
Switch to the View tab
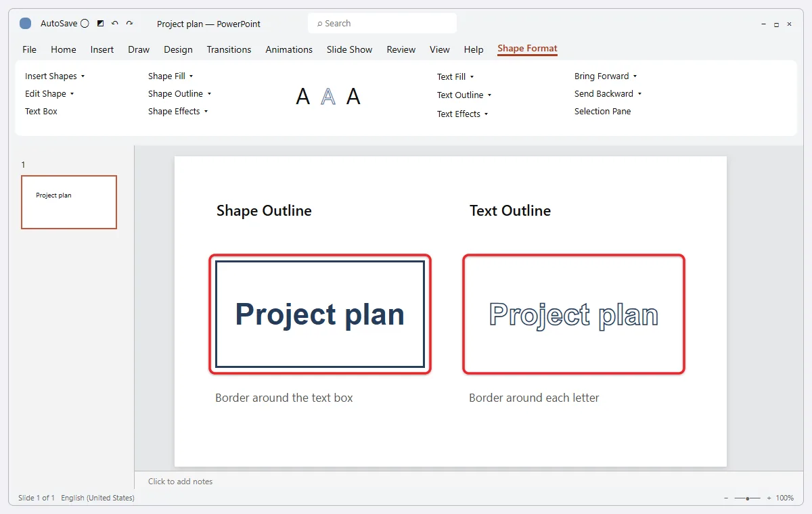point(440,49)
